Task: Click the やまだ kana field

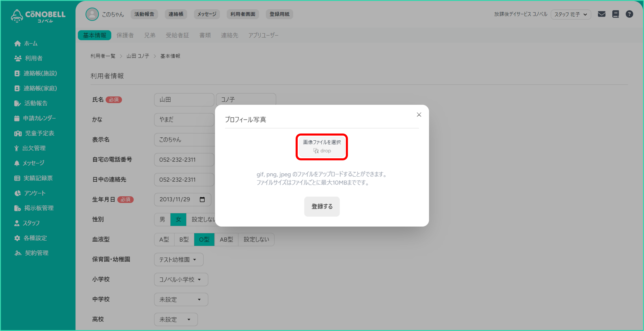Action: (x=184, y=120)
